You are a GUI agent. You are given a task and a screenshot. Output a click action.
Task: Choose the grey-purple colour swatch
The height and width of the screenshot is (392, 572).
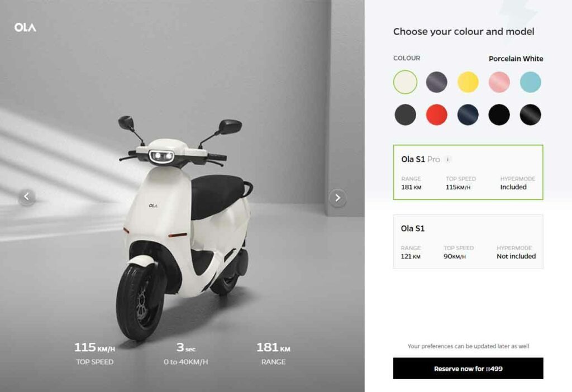tap(437, 82)
